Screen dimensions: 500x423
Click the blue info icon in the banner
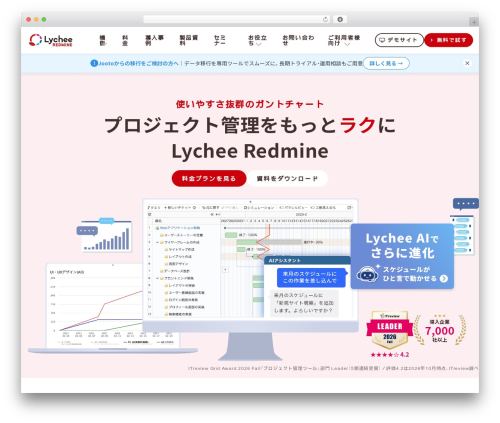94,63
